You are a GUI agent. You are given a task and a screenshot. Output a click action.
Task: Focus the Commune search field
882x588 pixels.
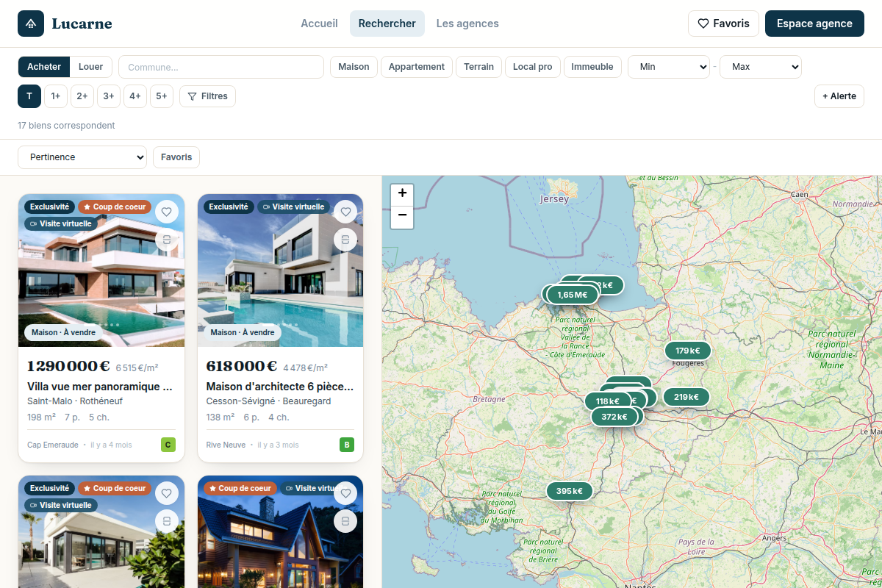(221, 67)
